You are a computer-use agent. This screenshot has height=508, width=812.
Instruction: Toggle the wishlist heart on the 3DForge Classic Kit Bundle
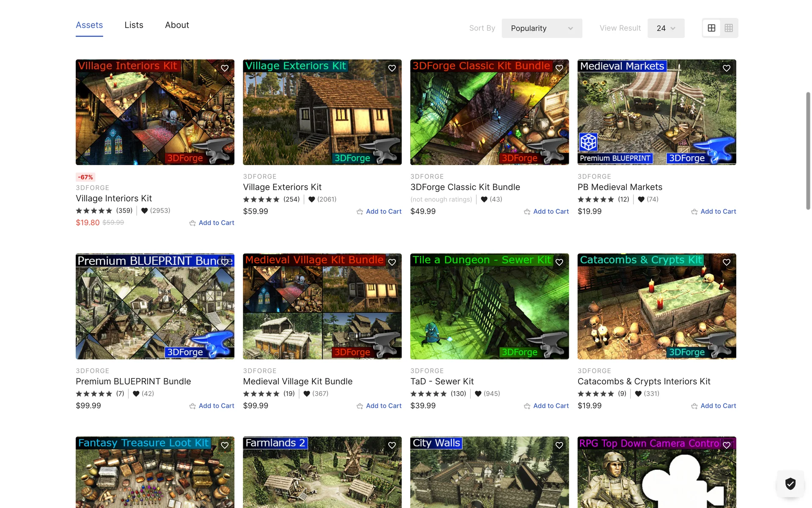tap(559, 68)
